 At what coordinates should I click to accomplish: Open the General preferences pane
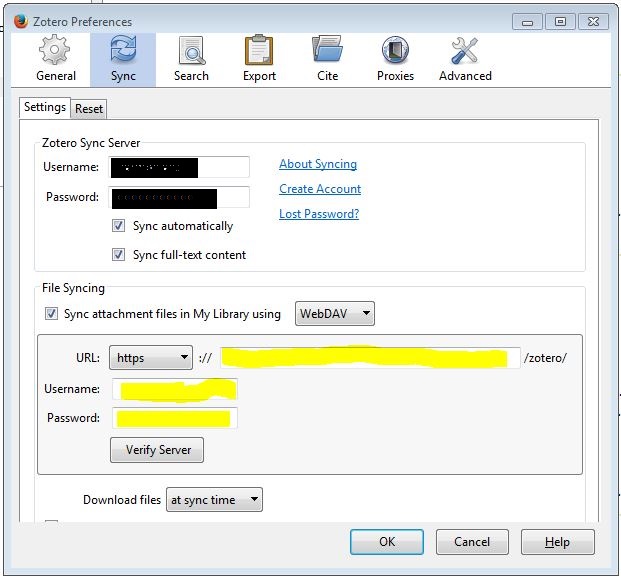pyautogui.click(x=55, y=59)
